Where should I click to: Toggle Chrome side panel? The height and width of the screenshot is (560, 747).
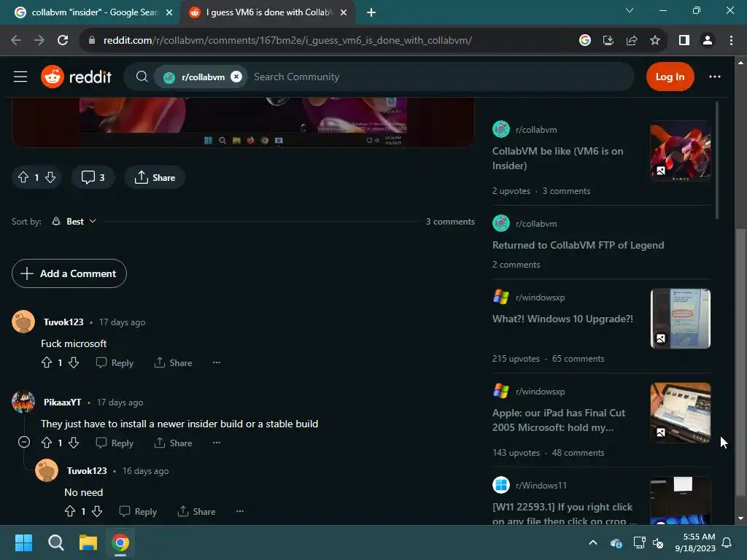pyautogui.click(x=684, y=41)
